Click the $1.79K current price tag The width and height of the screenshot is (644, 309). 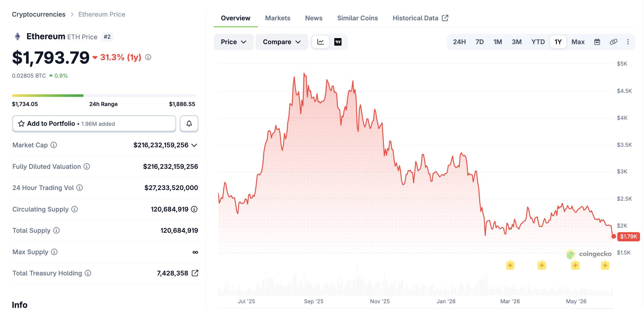tap(629, 236)
